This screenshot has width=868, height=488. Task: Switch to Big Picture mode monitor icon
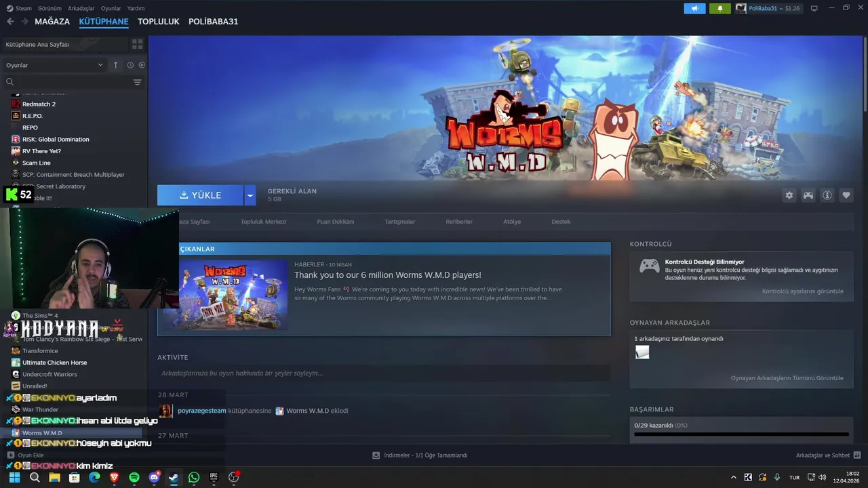(x=814, y=8)
